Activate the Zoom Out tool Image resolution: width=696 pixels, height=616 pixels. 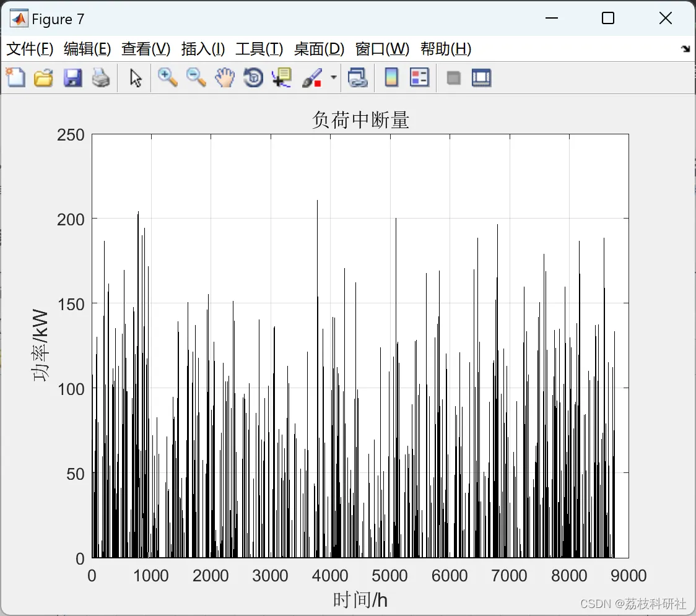(196, 77)
